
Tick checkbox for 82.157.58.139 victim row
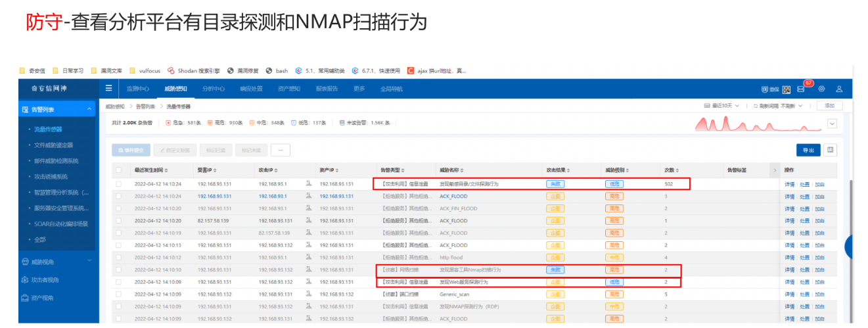pyautogui.click(x=119, y=221)
